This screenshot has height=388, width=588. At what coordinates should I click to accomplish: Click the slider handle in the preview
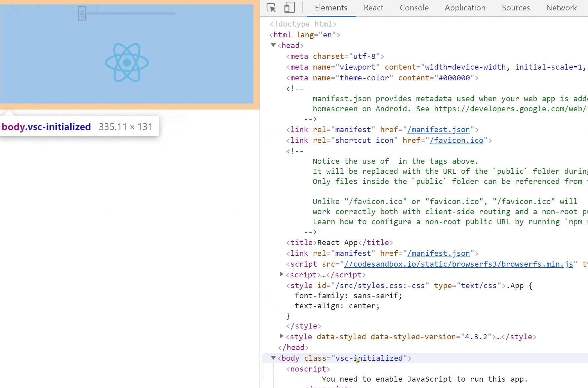click(x=82, y=14)
